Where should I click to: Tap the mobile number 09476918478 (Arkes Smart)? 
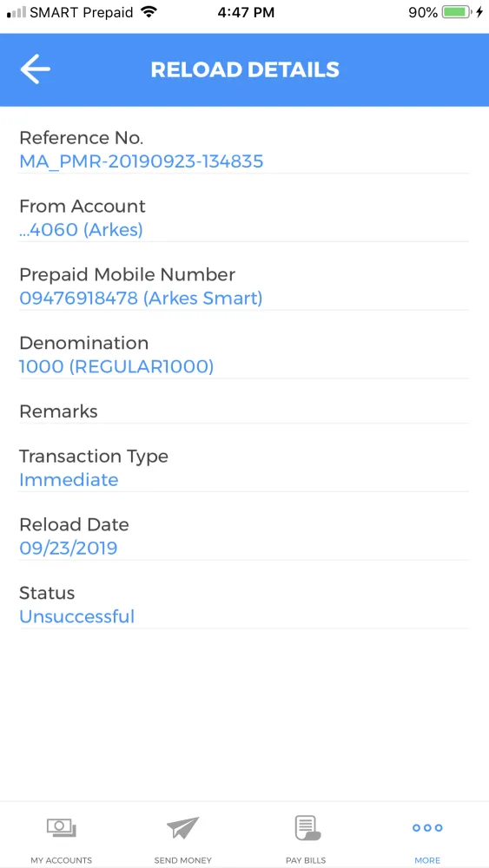point(141,299)
